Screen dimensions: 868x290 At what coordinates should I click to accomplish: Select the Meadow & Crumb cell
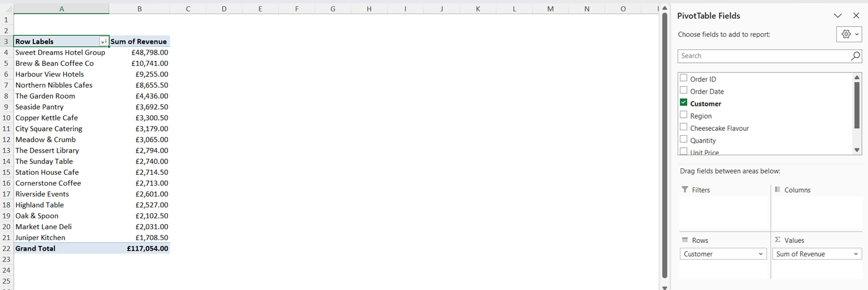61,140
